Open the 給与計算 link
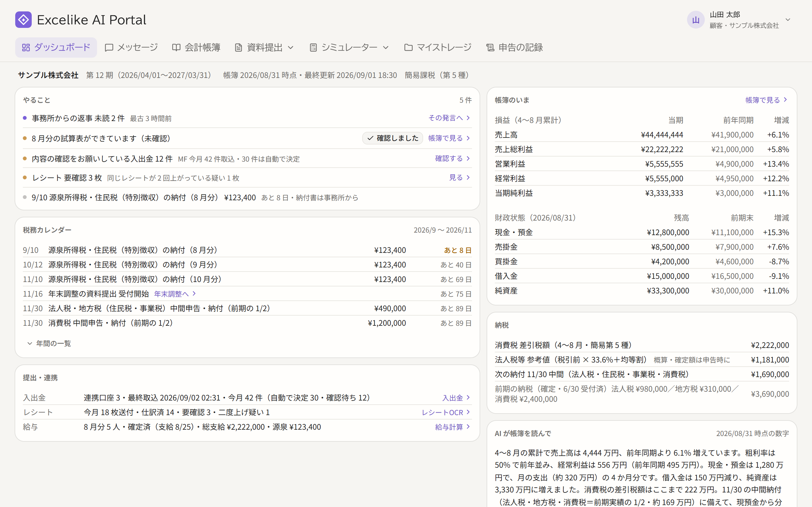Image resolution: width=812 pixels, height=507 pixels. coord(452,427)
